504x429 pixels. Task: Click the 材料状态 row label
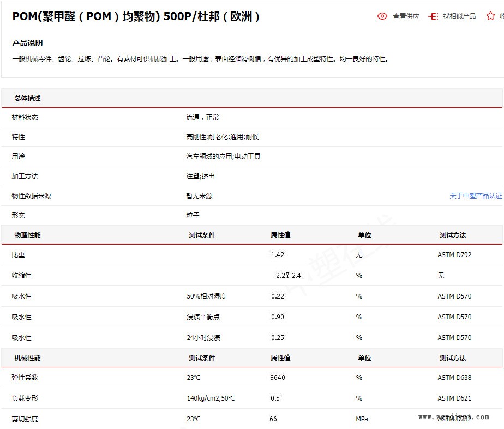[x=25, y=117]
